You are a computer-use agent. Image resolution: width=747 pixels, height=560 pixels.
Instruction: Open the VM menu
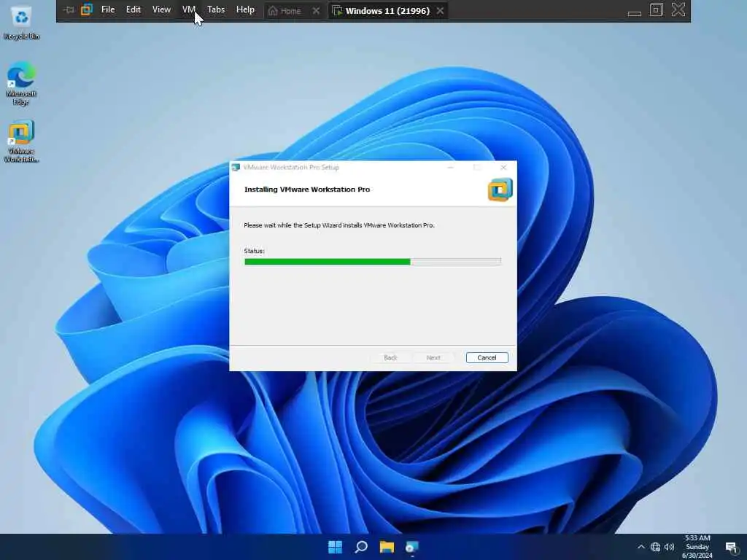189,9
